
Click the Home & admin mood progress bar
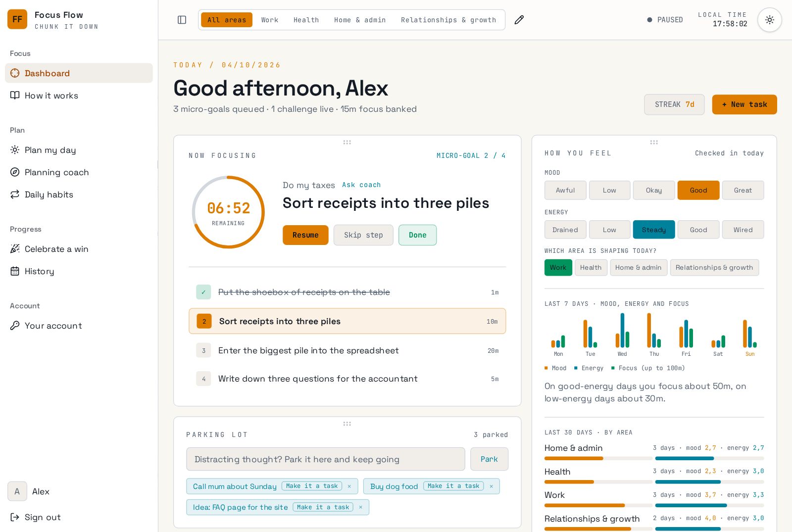[x=598, y=459]
